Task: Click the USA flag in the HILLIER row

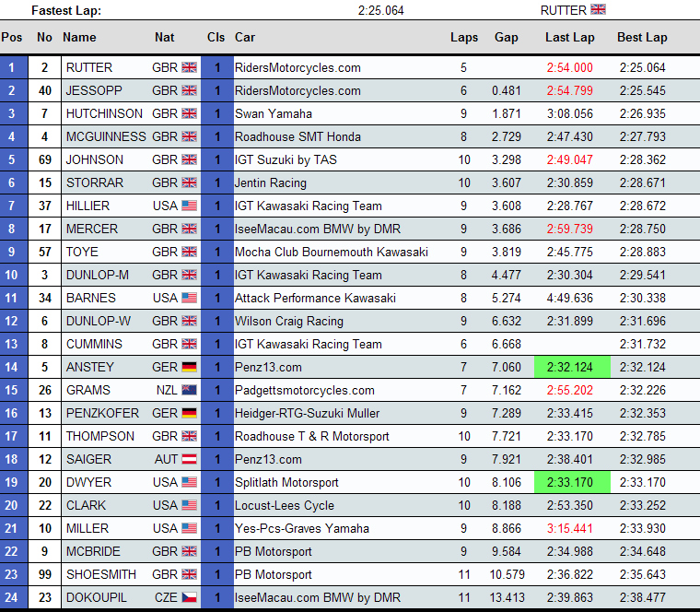Action: pos(190,206)
